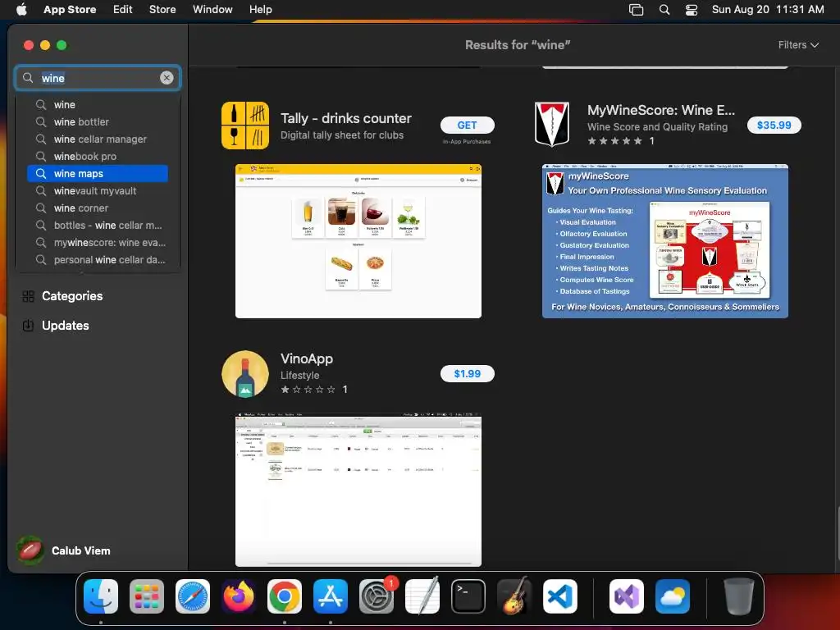The width and height of the screenshot is (840, 630).
Task: Launch Finder from the Dock
Action: (x=101, y=596)
